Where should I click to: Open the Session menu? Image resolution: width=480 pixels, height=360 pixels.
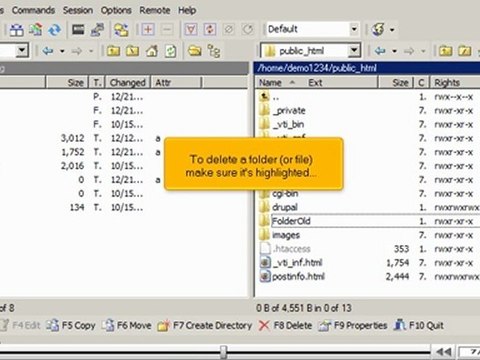(x=78, y=10)
